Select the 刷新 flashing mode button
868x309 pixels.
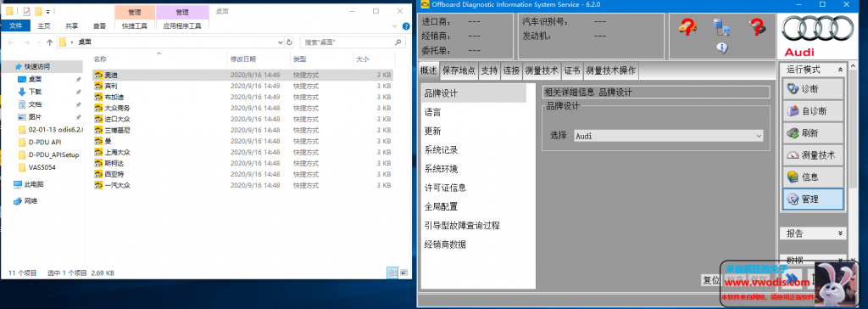pos(813,133)
